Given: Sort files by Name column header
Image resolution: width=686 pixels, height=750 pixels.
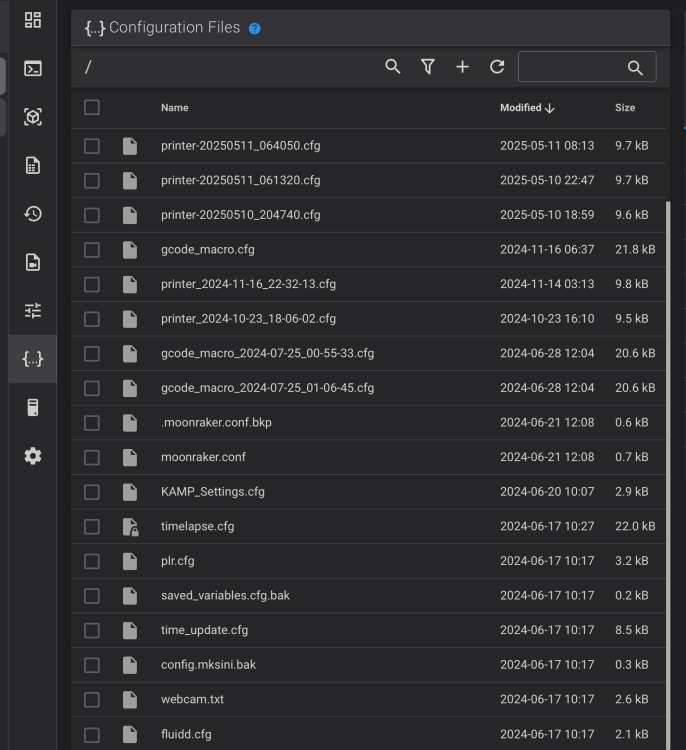Looking at the screenshot, I should pyautogui.click(x=174, y=108).
